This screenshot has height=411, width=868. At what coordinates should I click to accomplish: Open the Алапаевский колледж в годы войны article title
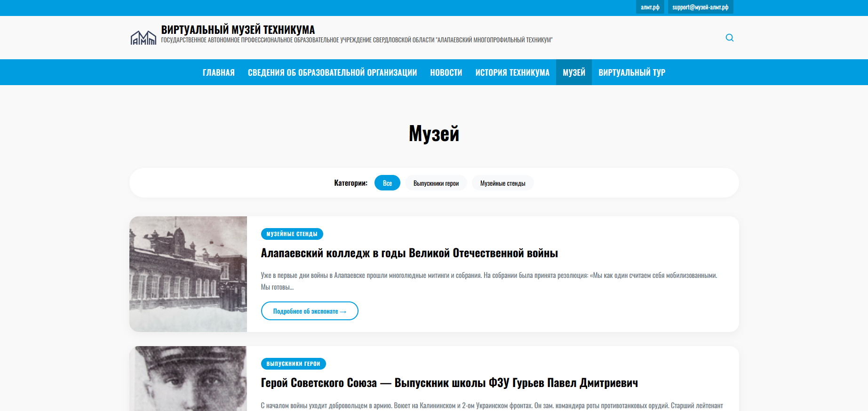tap(409, 253)
